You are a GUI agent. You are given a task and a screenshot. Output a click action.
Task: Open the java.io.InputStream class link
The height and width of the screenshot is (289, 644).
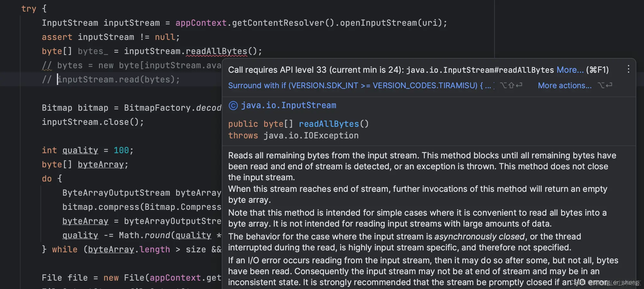289,105
